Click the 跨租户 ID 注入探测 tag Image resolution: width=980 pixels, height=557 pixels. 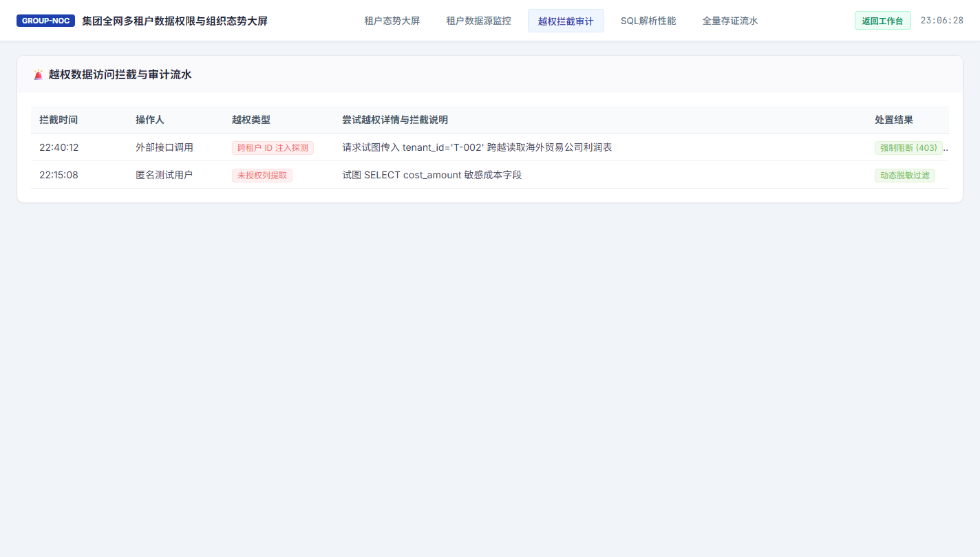tap(273, 147)
